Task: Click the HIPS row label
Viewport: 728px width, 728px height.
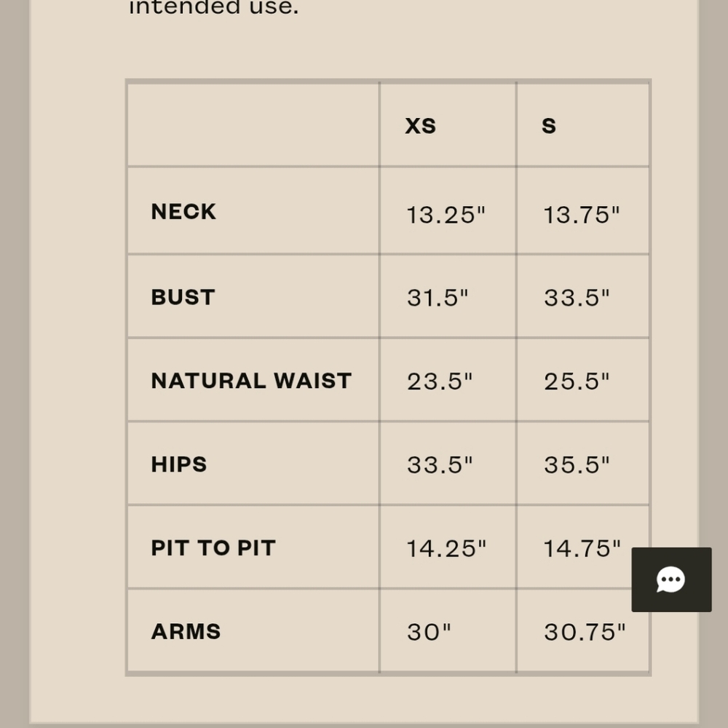Action: pyautogui.click(x=179, y=464)
